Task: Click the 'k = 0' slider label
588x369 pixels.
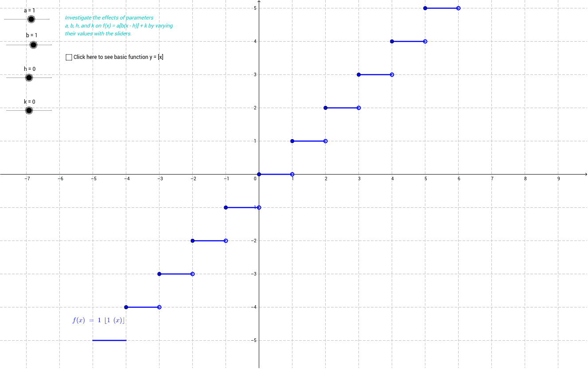Action: [30, 101]
